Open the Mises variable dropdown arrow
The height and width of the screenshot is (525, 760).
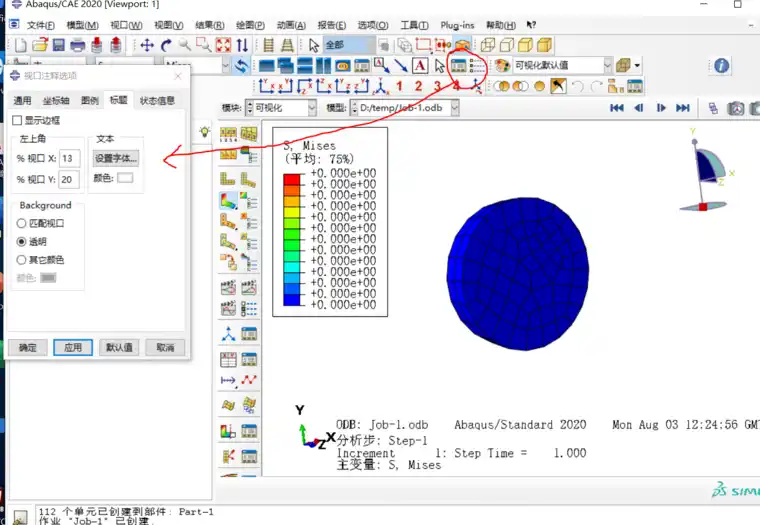click(x=225, y=65)
